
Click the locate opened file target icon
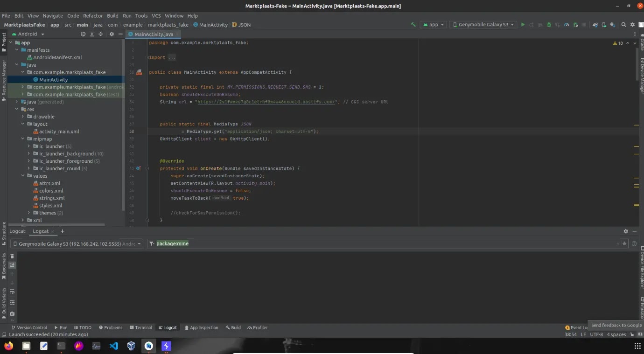(x=83, y=34)
